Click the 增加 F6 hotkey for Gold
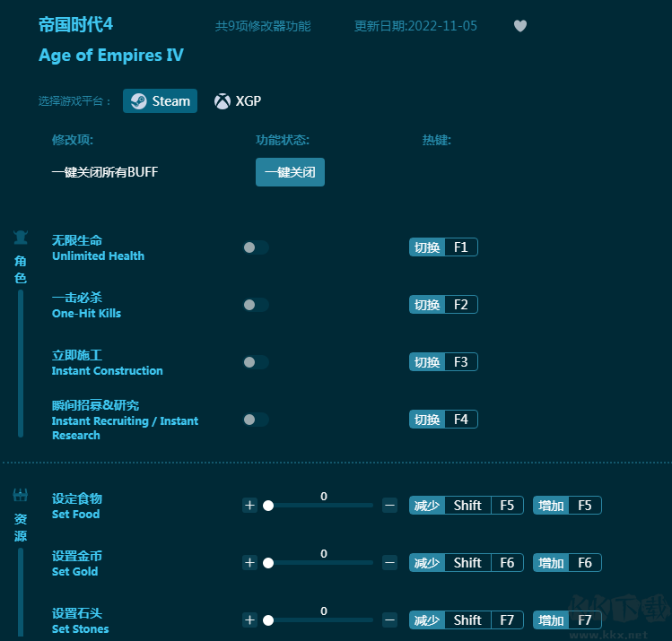Viewport: 672px width, 641px height. (567, 563)
